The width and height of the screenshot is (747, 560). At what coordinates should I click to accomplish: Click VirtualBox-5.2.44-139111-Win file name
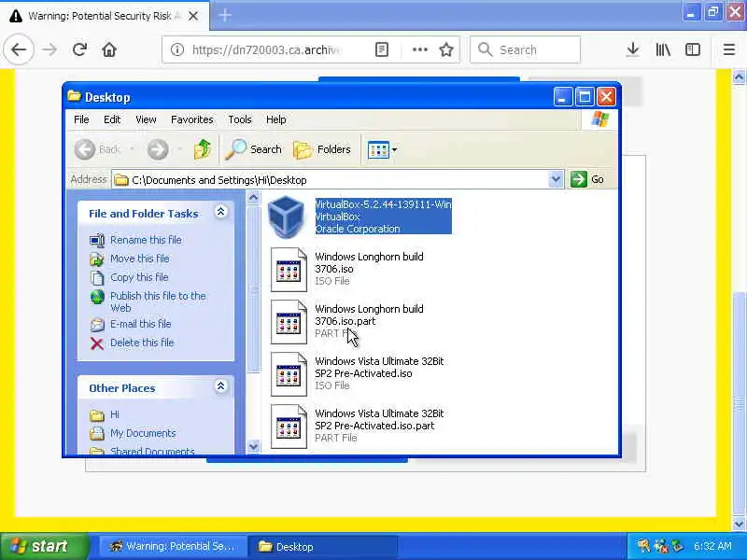[x=384, y=204]
